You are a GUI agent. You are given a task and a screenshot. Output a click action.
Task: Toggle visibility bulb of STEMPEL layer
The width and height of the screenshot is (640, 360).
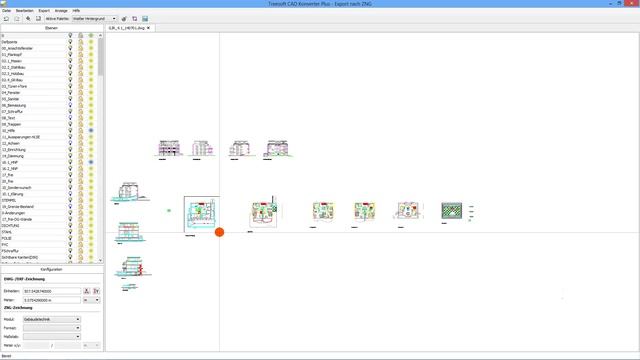(70, 200)
